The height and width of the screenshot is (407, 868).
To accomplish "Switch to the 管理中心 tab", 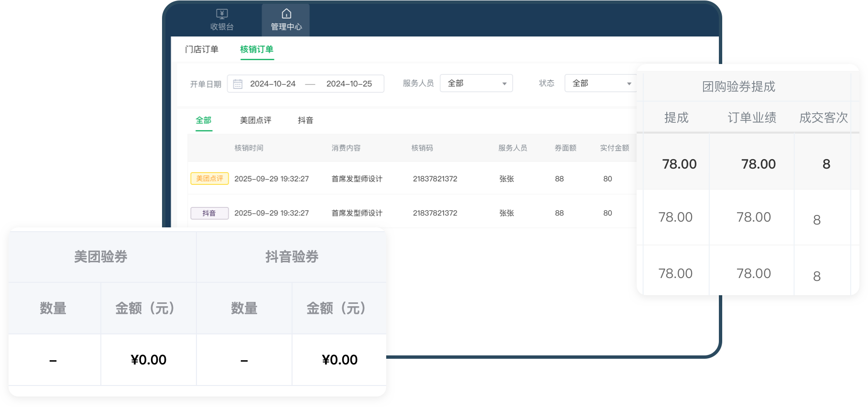I will pos(286,20).
